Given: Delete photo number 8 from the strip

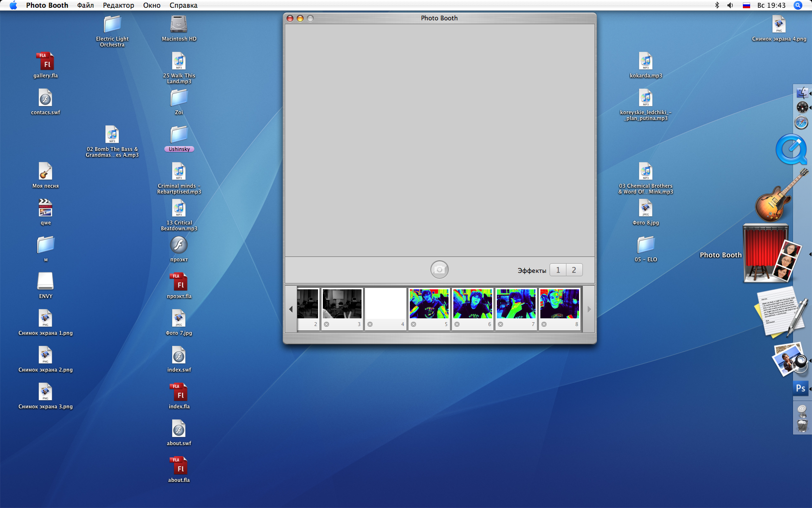Looking at the screenshot, I should (x=544, y=324).
